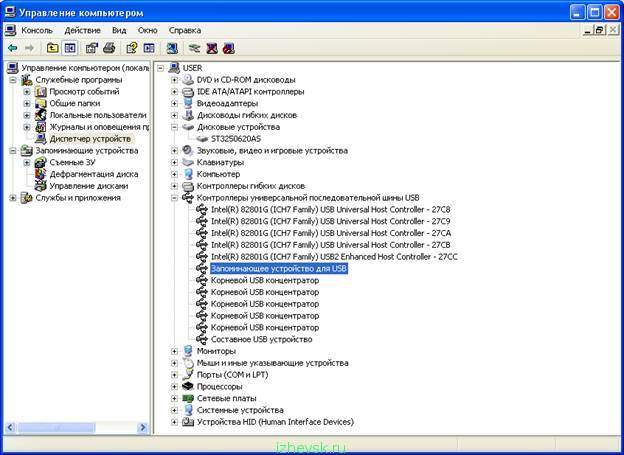Select USB Universal Host Controller - 27C8
Screen dimensions: 624x455
click(331, 210)
